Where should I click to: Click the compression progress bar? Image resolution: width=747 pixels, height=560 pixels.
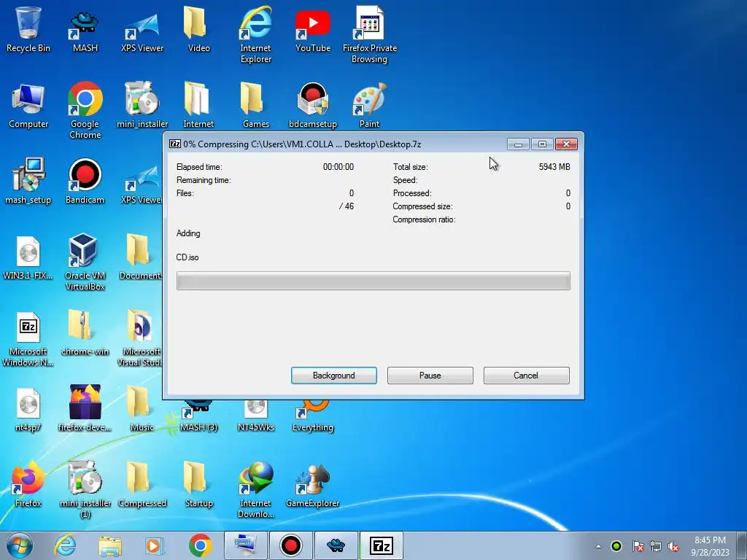[373, 281]
